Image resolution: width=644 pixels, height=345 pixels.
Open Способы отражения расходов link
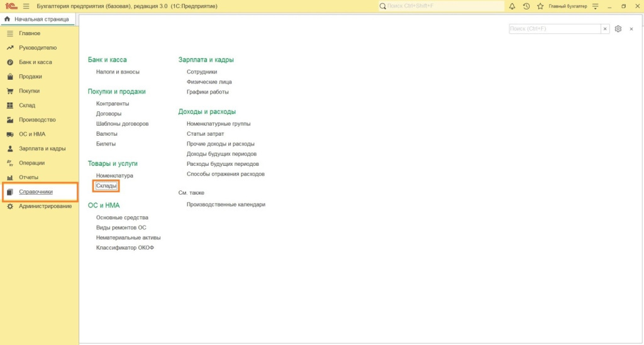point(226,173)
